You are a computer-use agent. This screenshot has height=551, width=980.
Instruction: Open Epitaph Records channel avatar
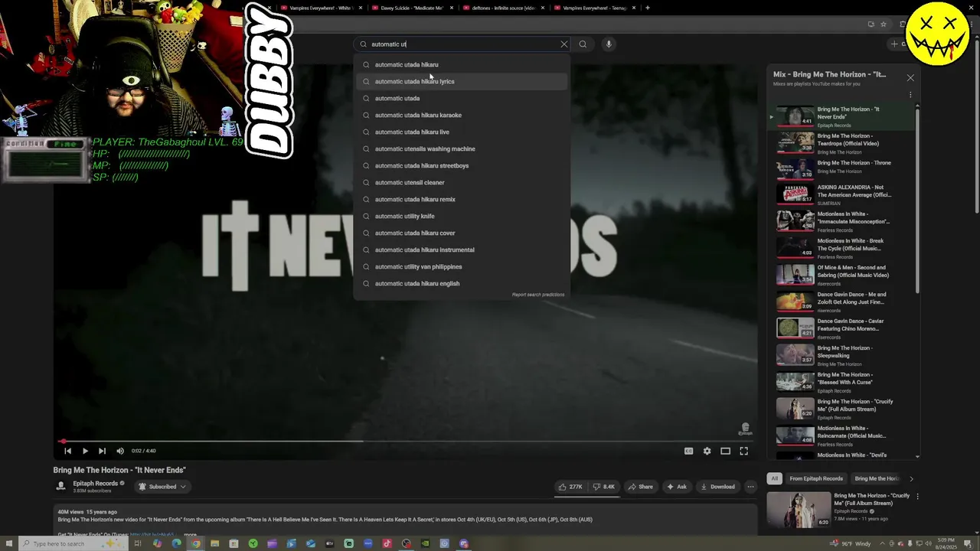[x=61, y=487]
